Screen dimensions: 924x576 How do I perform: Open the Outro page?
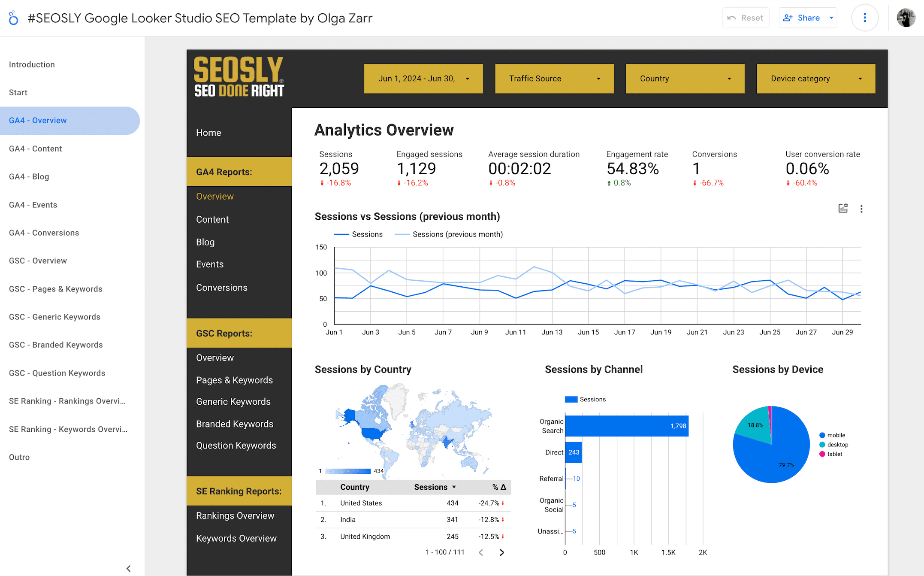(19, 457)
